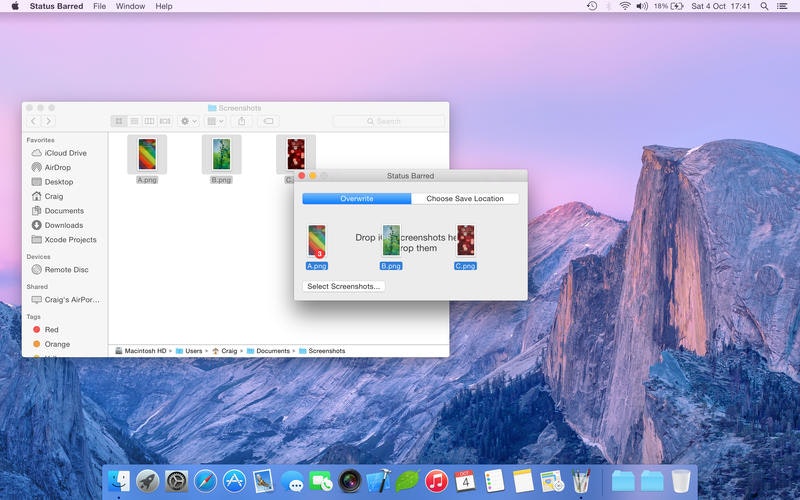Select Xcode Projects in Finder sidebar
The height and width of the screenshot is (500, 800).
(x=64, y=239)
